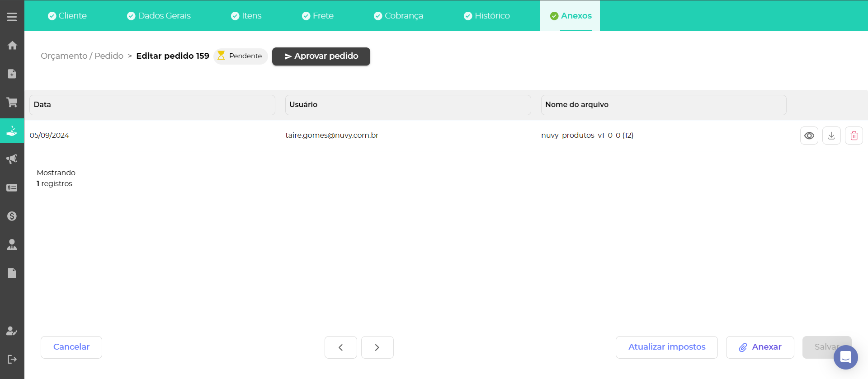Click the logout icon in sidebar
The width and height of the screenshot is (868, 379).
click(x=12, y=359)
